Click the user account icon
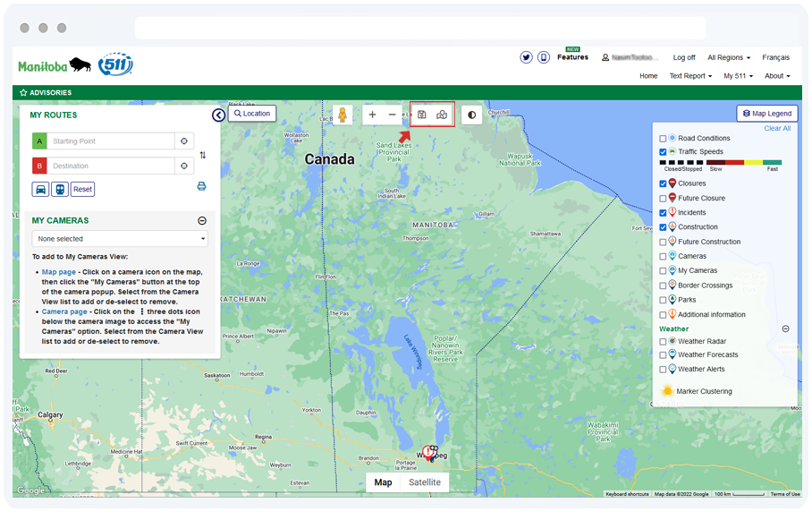 tap(605, 57)
